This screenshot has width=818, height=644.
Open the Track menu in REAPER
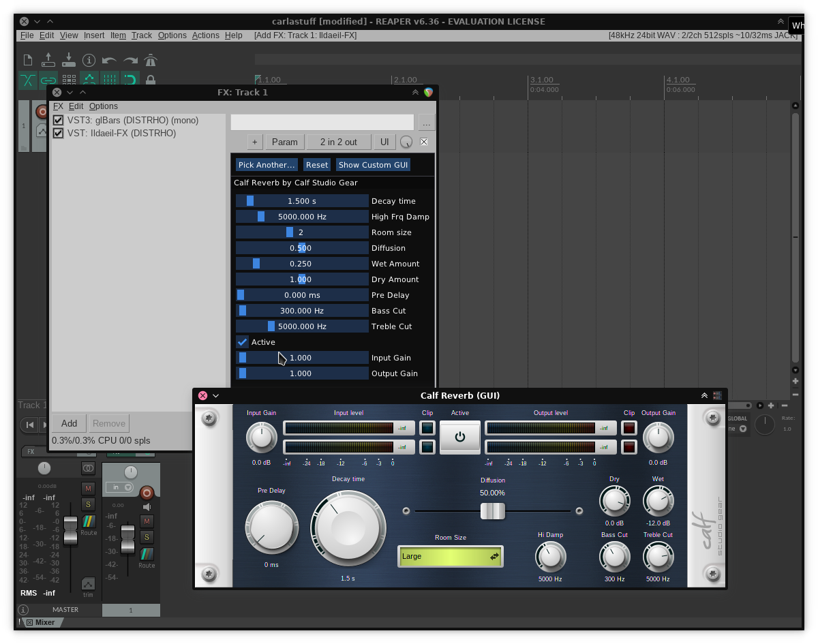coord(142,35)
